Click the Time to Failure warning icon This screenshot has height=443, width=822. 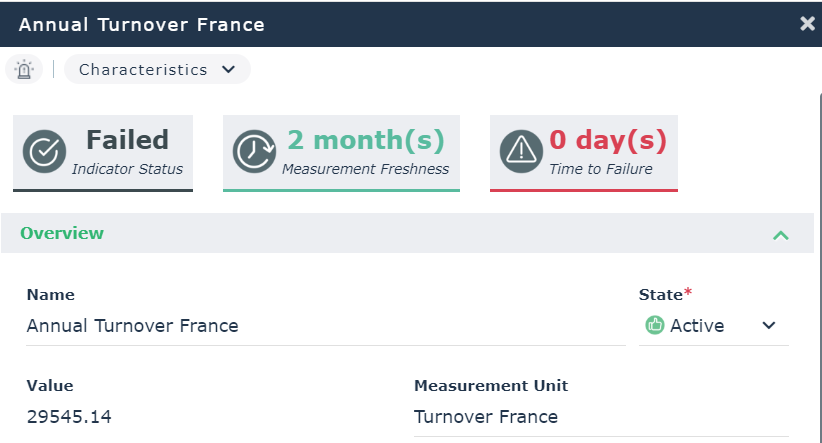[x=521, y=151]
